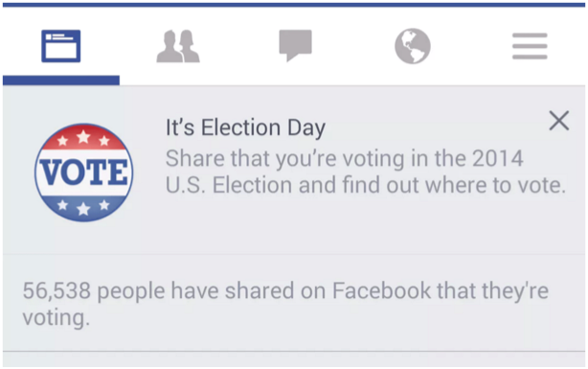Image resolution: width=588 pixels, height=369 pixels.
Task: Open the Friend Requests people icon
Action: pyautogui.click(x=178, y=46)
